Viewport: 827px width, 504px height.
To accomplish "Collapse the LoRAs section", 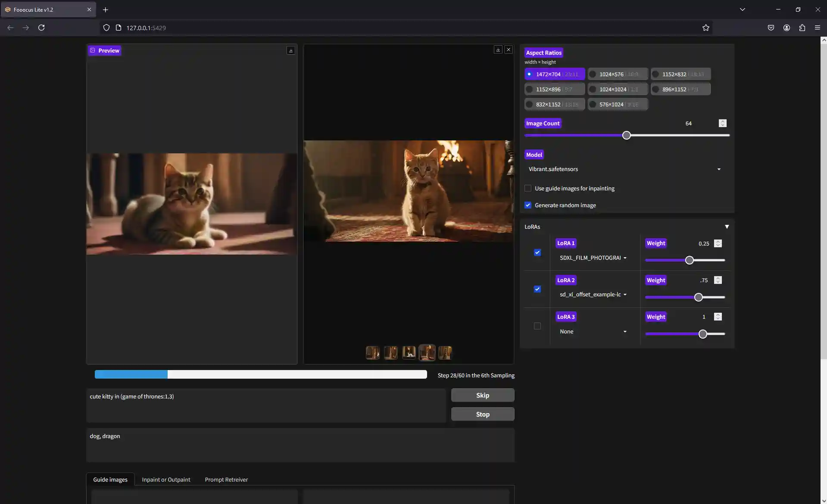I will click(x=727, y=226).
